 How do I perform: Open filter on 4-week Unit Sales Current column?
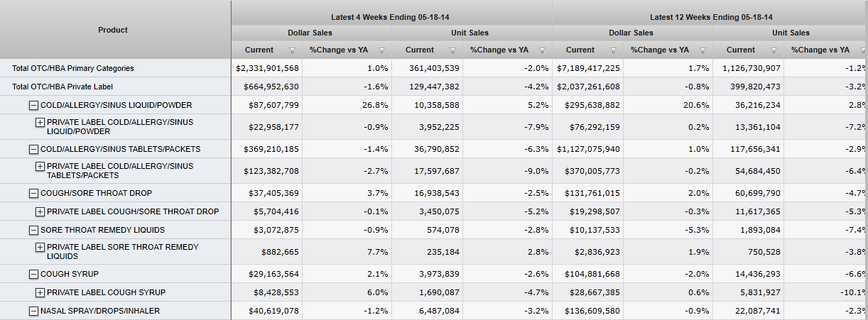tap(452, 50)
